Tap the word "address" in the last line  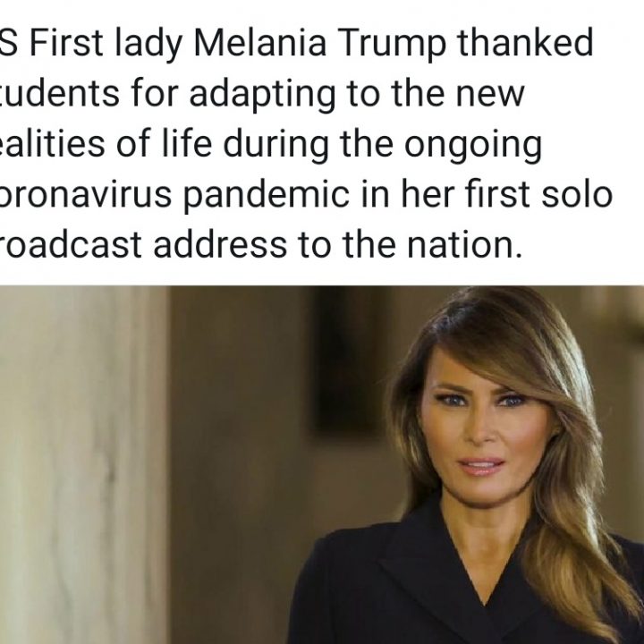click(220, 245)
